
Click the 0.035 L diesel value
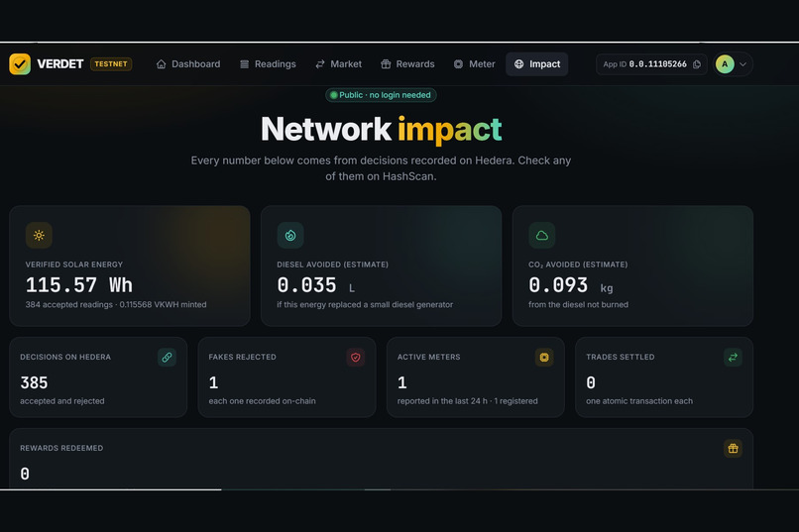pyautogui.click(x=316, y=285)
